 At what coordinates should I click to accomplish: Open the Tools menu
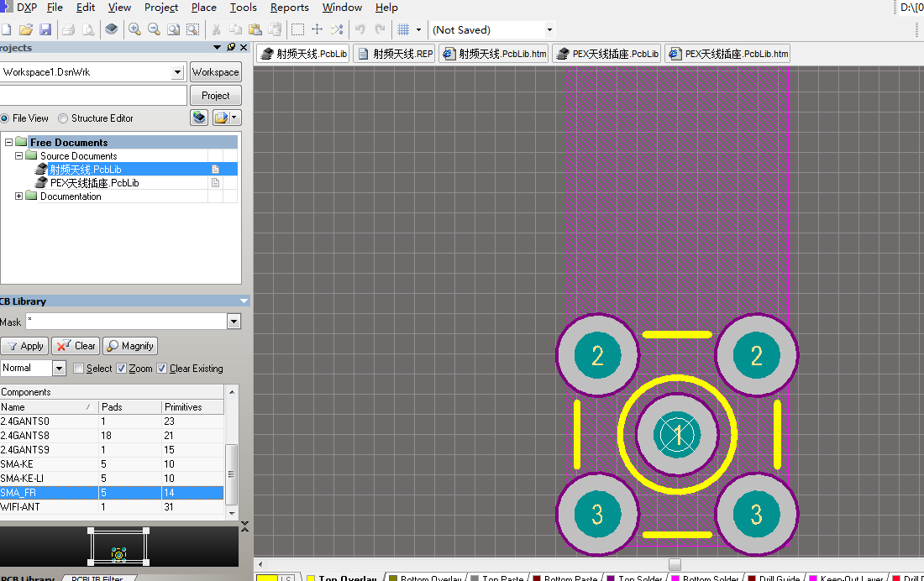(x=244, y=8)
